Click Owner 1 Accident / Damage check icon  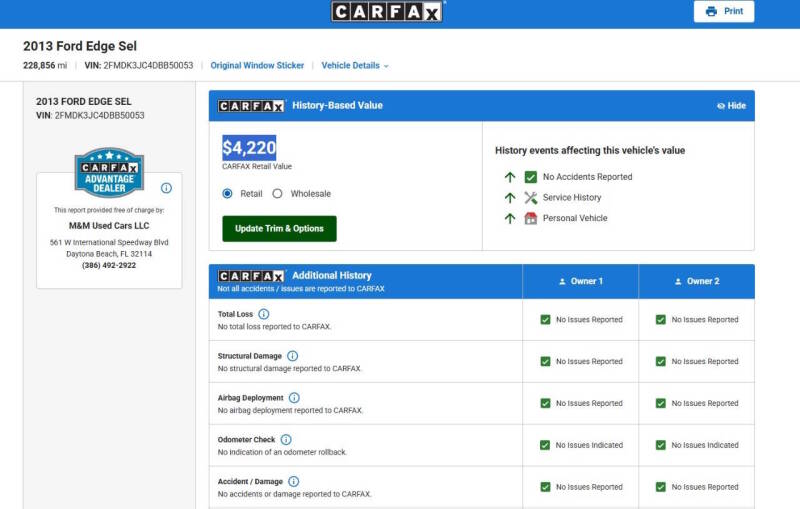(545, 487)
